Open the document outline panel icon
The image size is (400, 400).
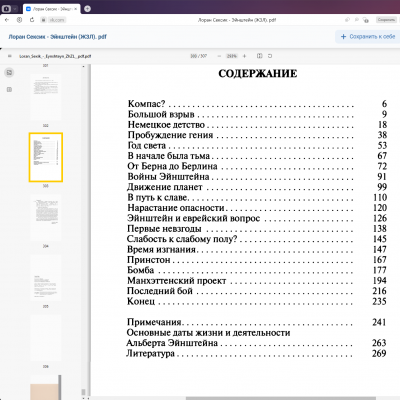9,89
